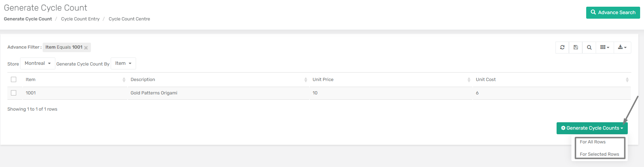Sort by Description column arrows
Screen dimensions: 644x167
coord(306,80)
